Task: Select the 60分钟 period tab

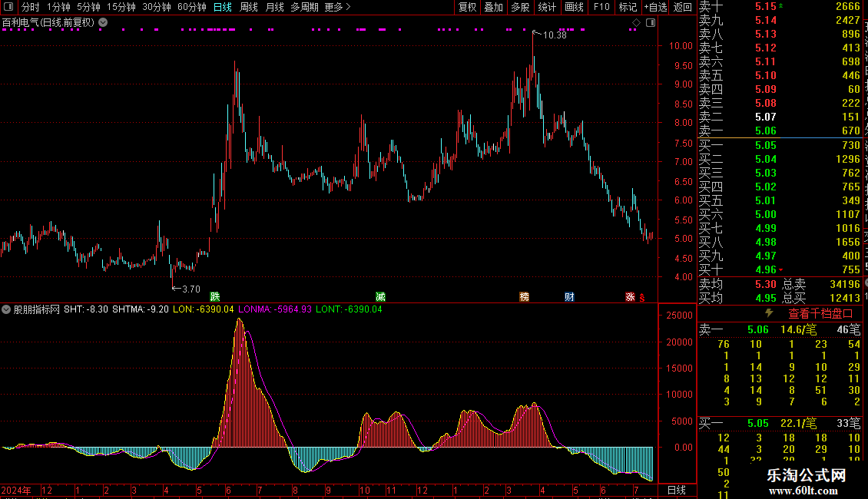Action: point(192,7)
